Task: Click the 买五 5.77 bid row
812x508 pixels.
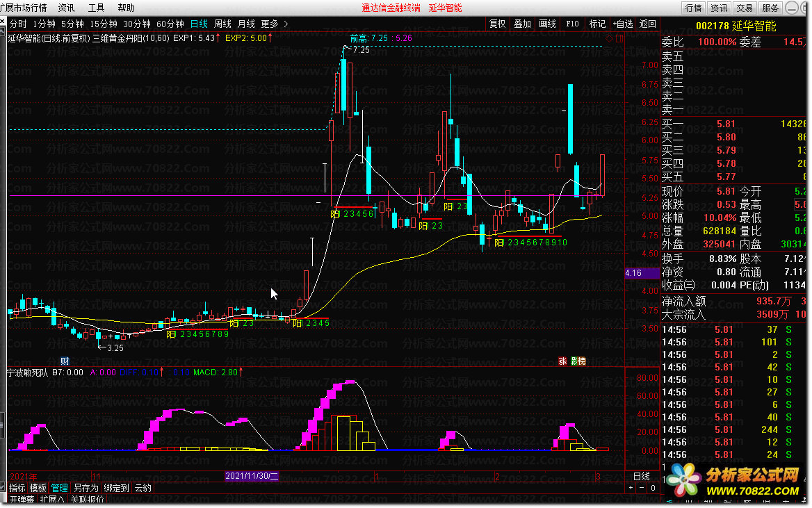Action: coord(734,177)
